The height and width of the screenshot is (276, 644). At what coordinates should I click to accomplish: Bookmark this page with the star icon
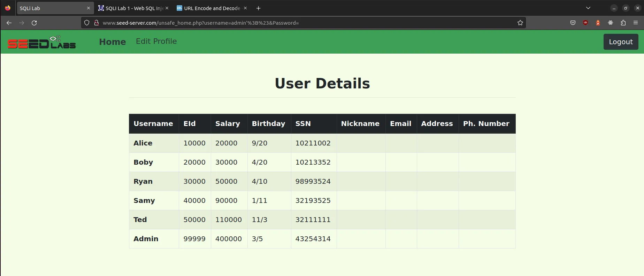(x=520, y=23)
